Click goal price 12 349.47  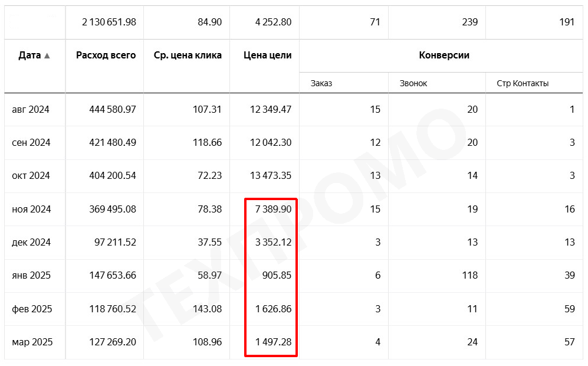(x=271, y=109)
